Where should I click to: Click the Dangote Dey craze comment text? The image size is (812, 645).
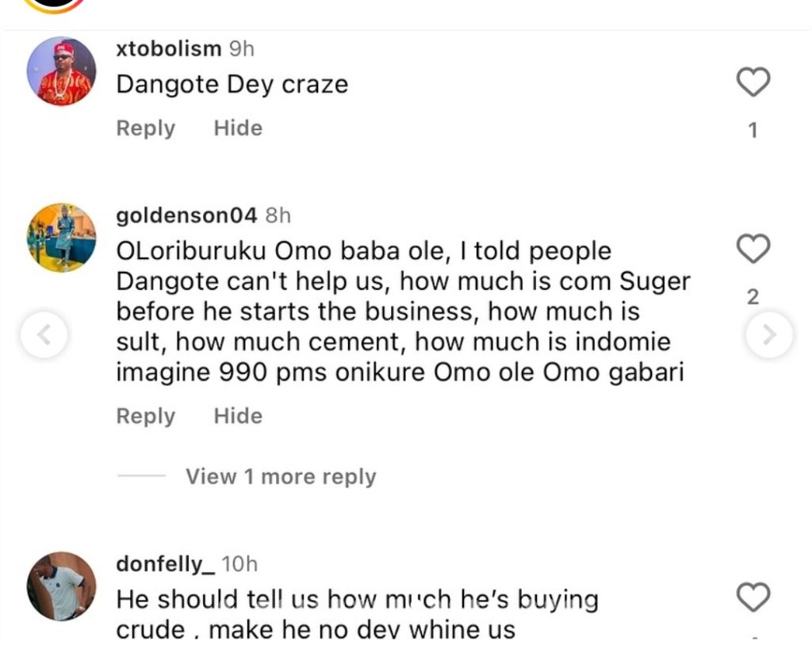232,85
